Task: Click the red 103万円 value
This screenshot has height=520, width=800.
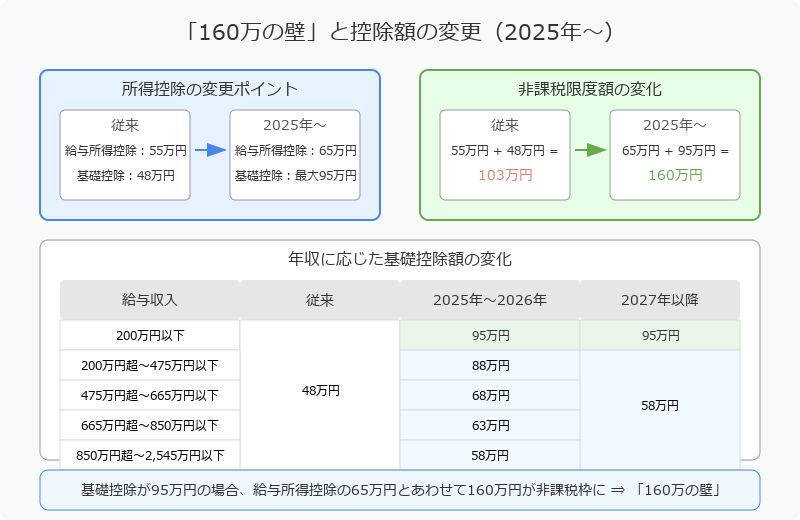Action: pyautogui.click(x=505, y=175)
